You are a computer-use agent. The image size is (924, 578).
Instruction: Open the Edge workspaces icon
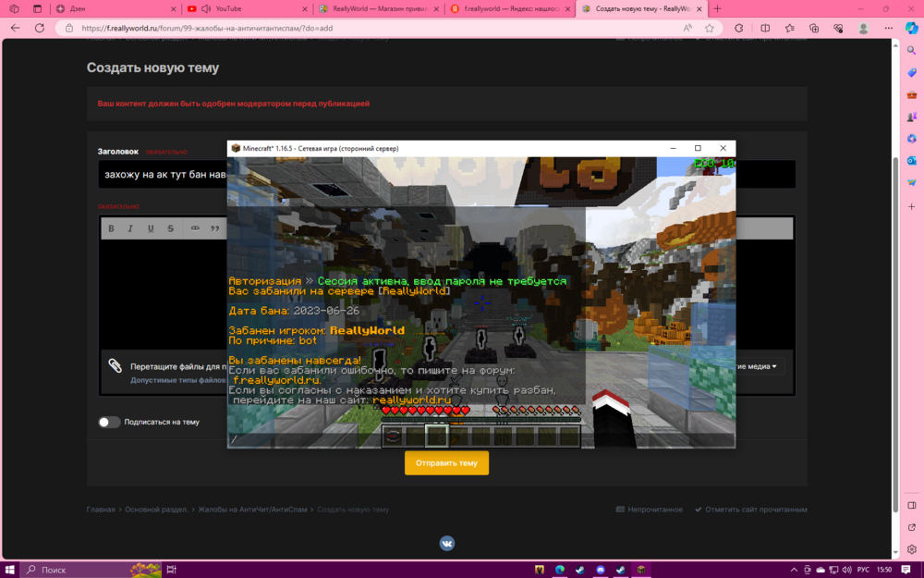[14, 9]
